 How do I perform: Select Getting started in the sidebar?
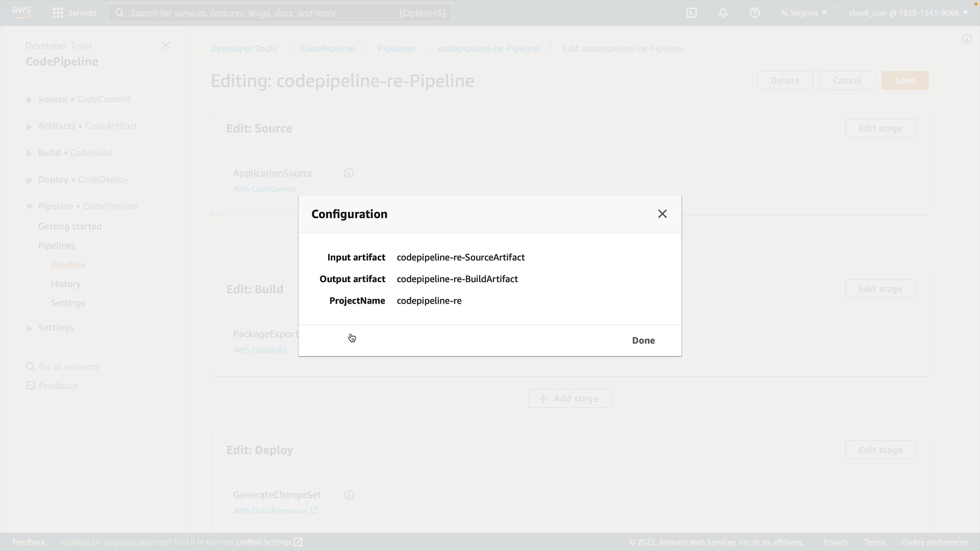pos(70,227)
